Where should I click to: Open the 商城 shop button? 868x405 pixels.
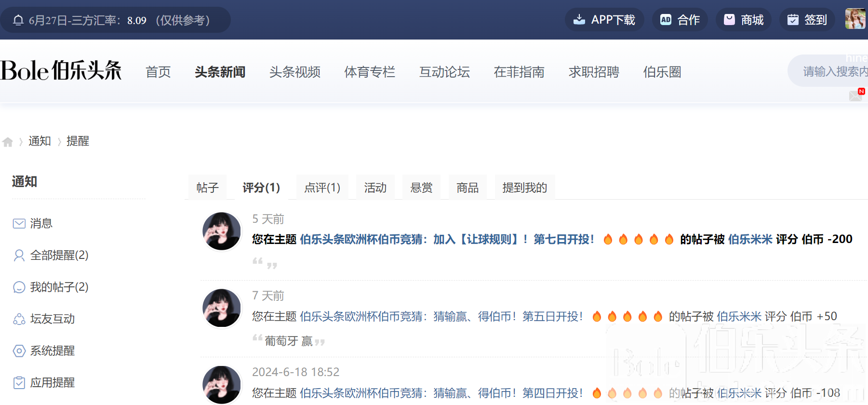coord(744,20)
